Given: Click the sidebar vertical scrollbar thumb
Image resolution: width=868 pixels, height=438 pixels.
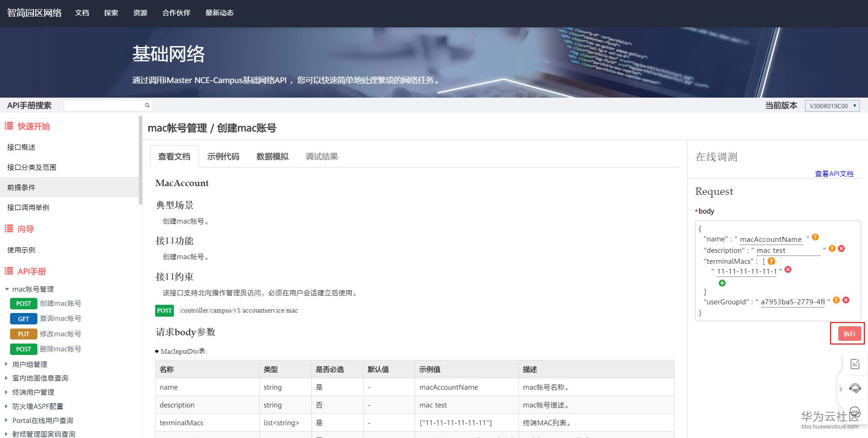Looking at the screenshot, I should pyautogui.click(x=141, y=160).
